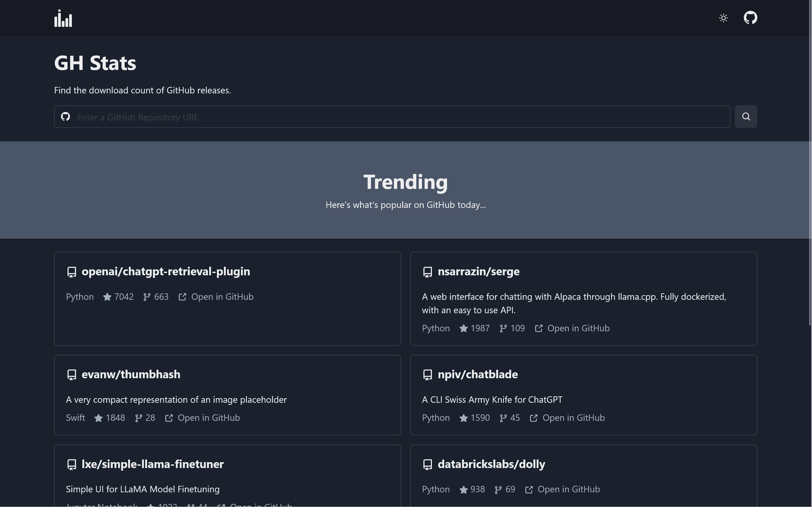Click the fork icon on evanw/thumbhash card
This screenshot has width=812, height=507.
139,418
